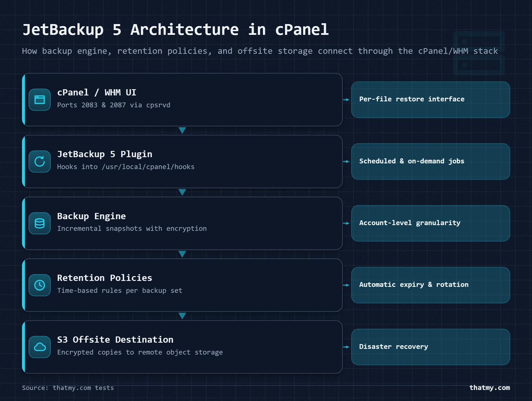Click 'Time-based rules per backup set' text

click(120, 291)
